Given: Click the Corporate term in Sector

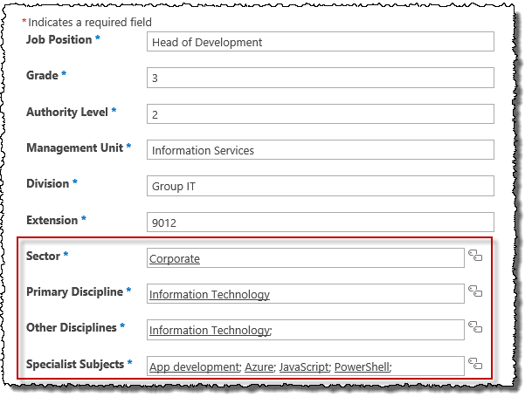Looking at the screenshot, I should [175, 258].
